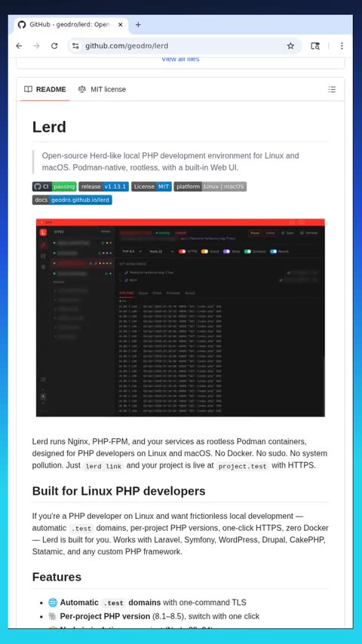Close the GitHub geodro/lerd tab
Screen dimensions: 362x644
(x=121, y=25)
